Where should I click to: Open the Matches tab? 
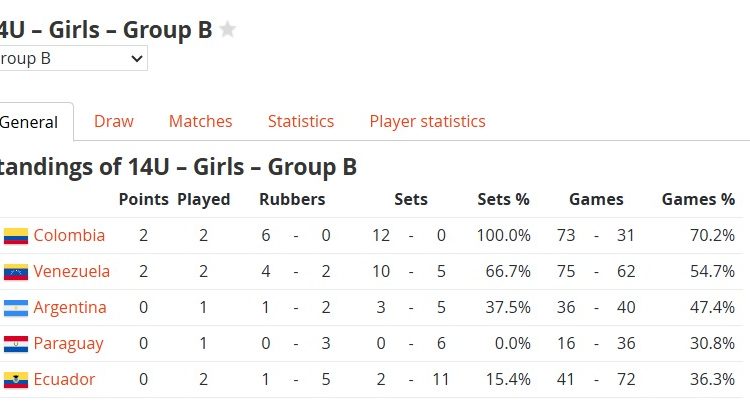200,121
